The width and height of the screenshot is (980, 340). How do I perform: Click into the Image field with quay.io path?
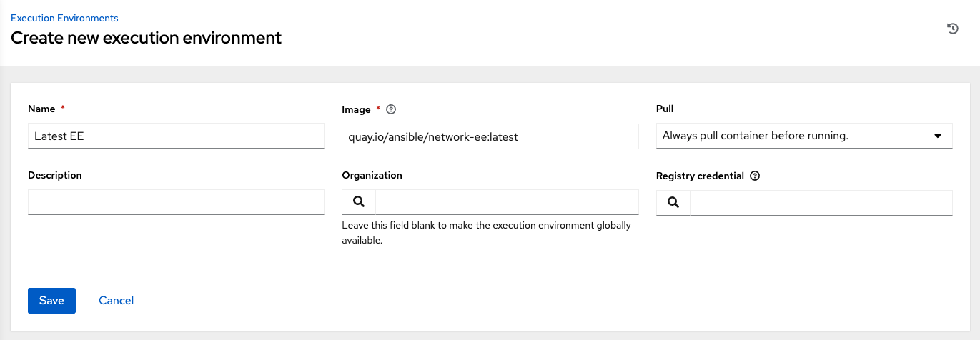click(x=490, y=136)
